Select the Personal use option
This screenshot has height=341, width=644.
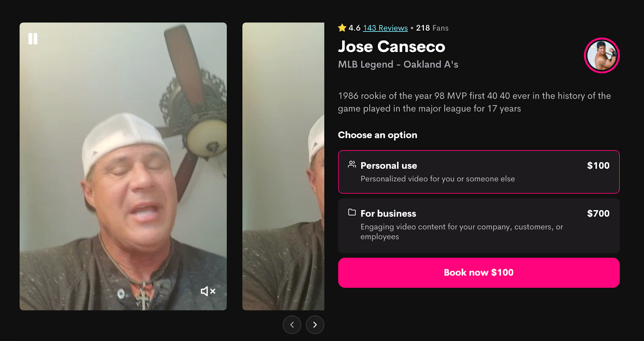(x=479, y=172)
